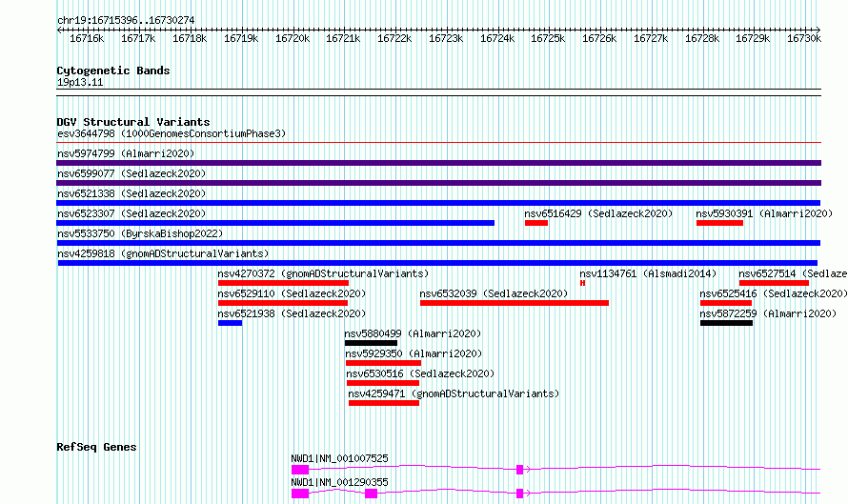Viewport: 848px width, 504px height.
Task: Open the nsv6530516 (Sedlazeck2020) label
Action: [420, 373]
